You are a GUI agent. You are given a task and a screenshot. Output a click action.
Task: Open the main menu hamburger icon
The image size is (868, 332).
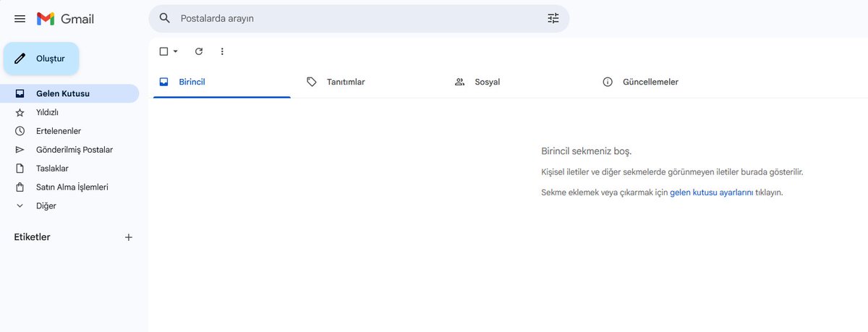point(20,19)
